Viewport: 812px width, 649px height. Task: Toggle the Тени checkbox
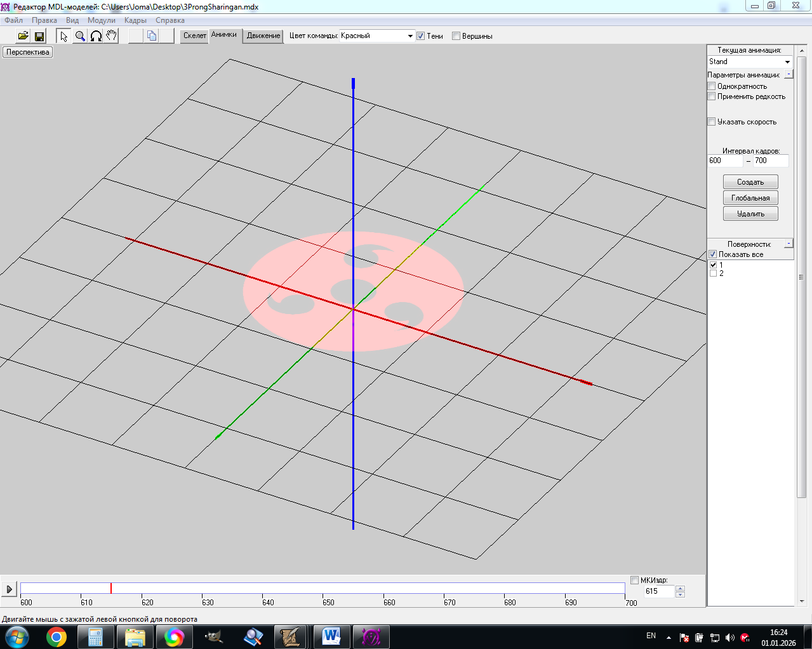[420, 36]
